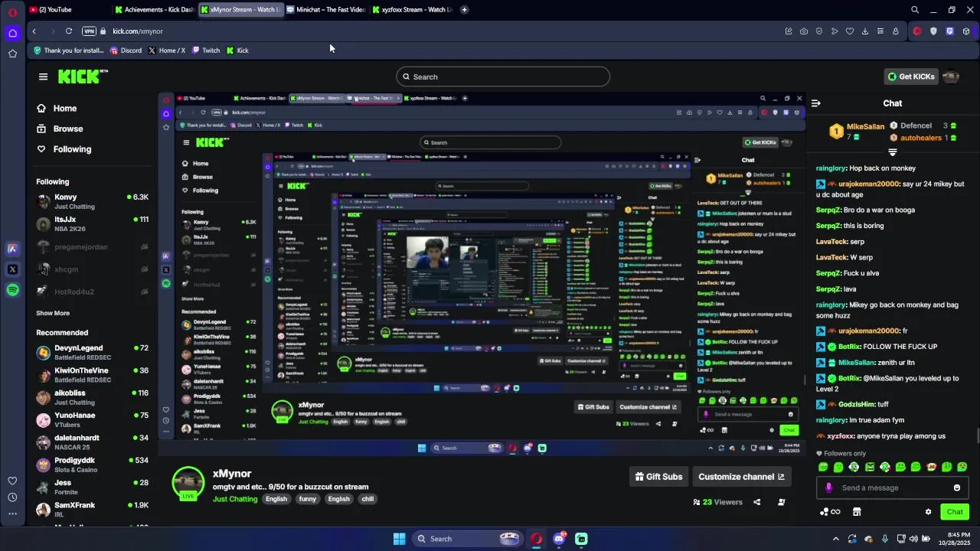Open Discord from the Windows taskbar
The width and height of the screenshot is (980, 551).
click(x=559, y=539)
